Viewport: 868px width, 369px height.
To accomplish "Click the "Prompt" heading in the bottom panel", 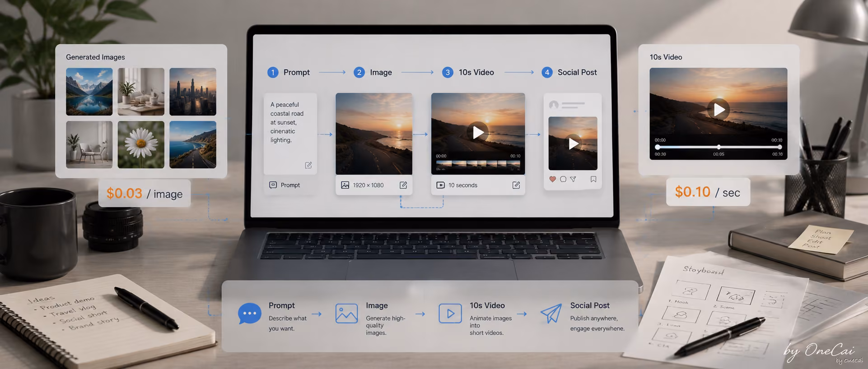I will click(281, 305).
